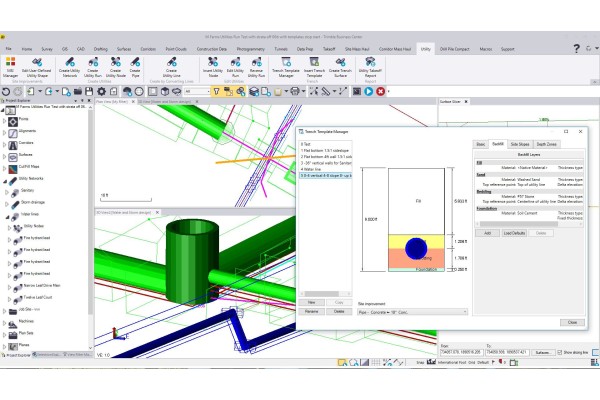The height and width of the screenshot is (400, 600).
Task: Click the Rename button under template list
Action: 312,311
